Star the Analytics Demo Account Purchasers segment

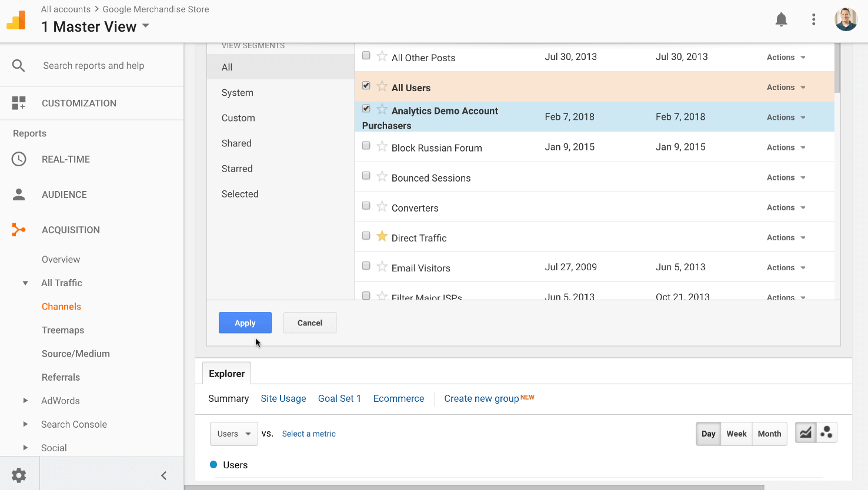382,109
